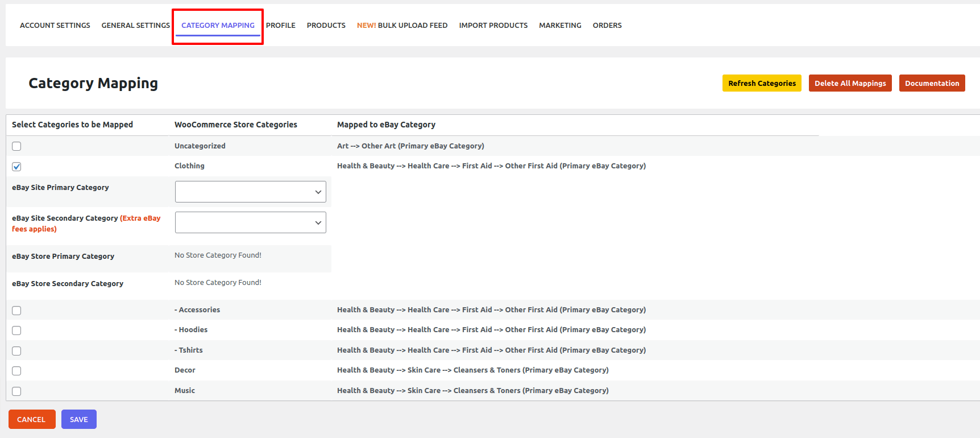This screenshot has width=980, height=438.
Task: Switch to General Settings tab
Action: coord(135,26)
